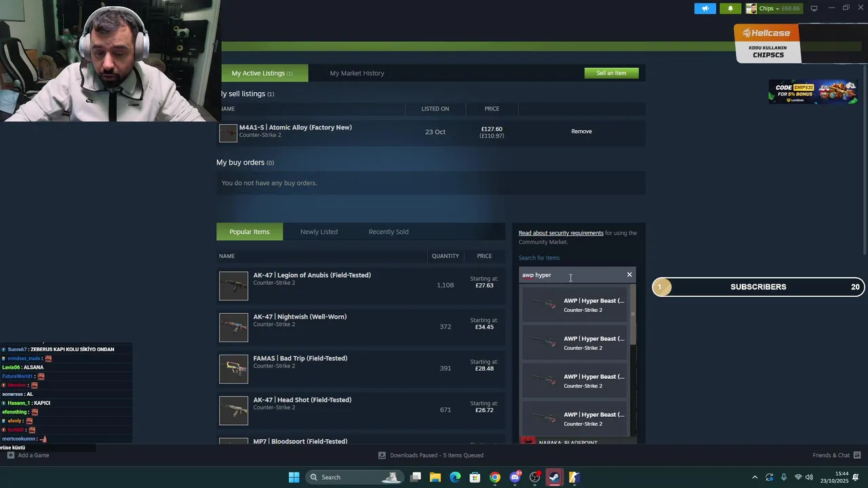The width and height of the screenshot is (868, 488).
Task: Open Google Chrome from taskbar
Action: point(495,477)
